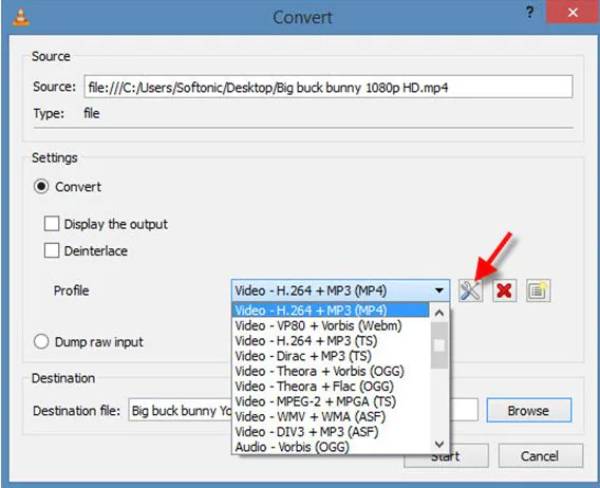Choose Video - H.264 + MP3 (TS)
The image size is (600, 488).
click(330, 341)
